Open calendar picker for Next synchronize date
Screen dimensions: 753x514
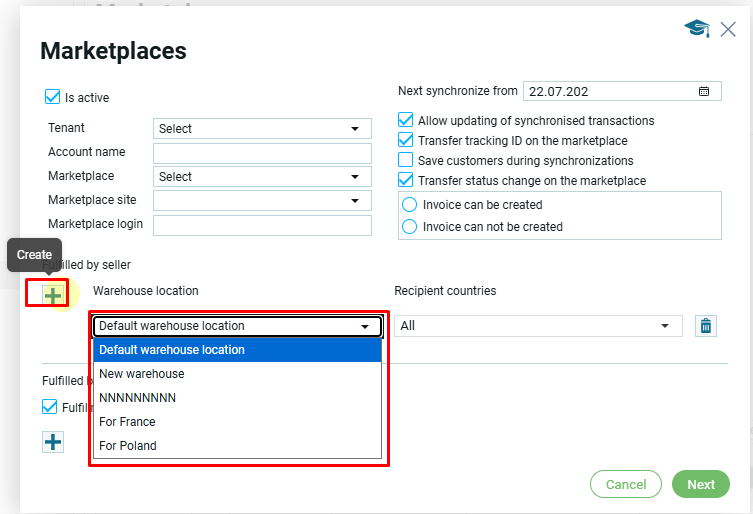click(704, 91)
